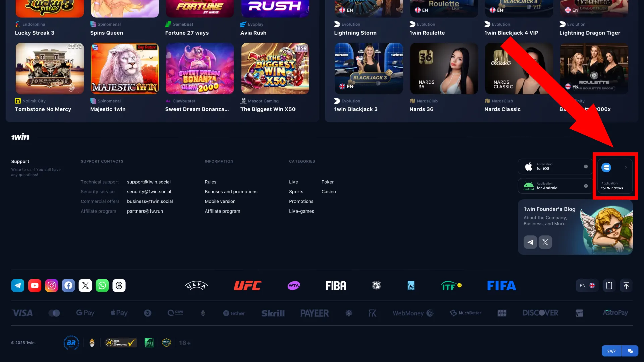Screen dimensions: 644x362
Task: Open Tombstone No Mercy game thumbnail
Action: click(x=50, y=68)
